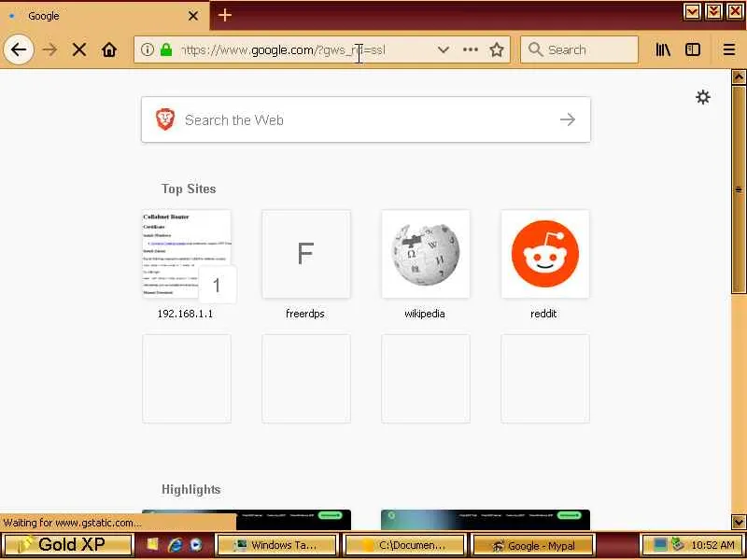Screen dimensions: 747x560
Task: Click the blue monitor tray icon
Action: pyautogui.click(x=660, y=545)
